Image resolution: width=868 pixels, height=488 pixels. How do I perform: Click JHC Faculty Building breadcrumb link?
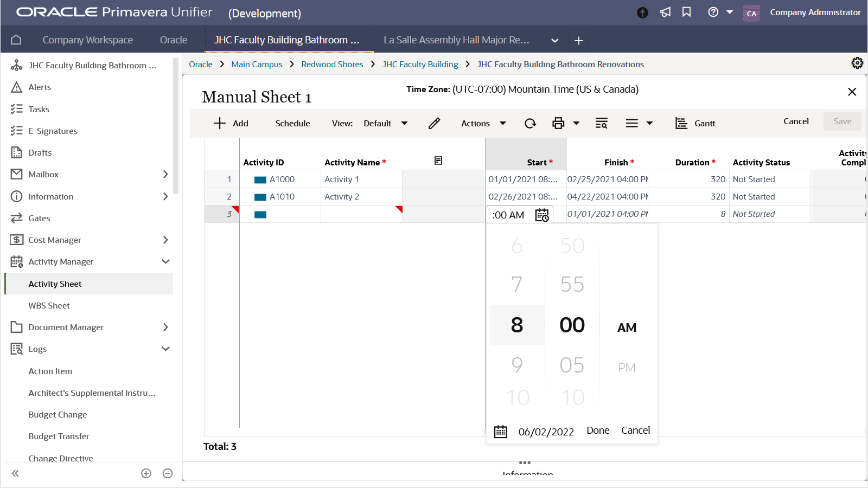pos(420,64)
